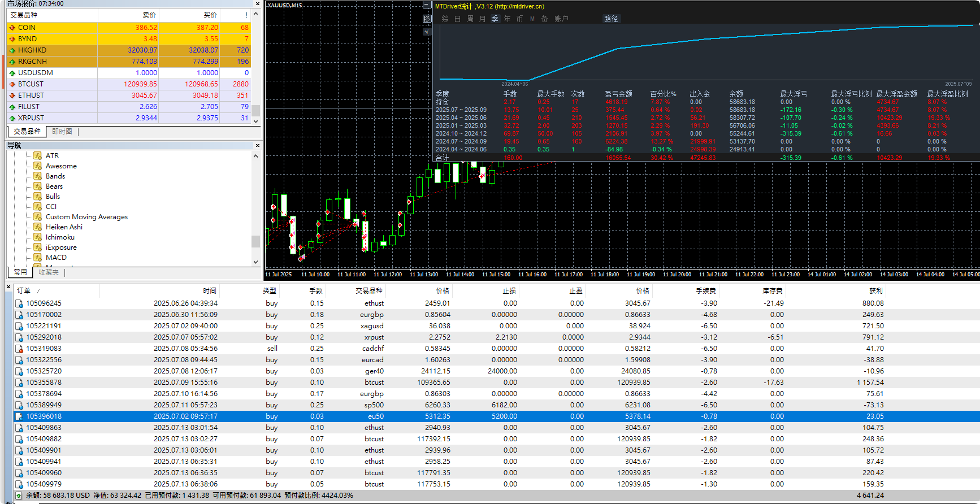Image resolution: width=980 pixels, height=504 pixels.
Task: Click the ETHUST symbol arrow icon
Action: click(x=12, y=95)
